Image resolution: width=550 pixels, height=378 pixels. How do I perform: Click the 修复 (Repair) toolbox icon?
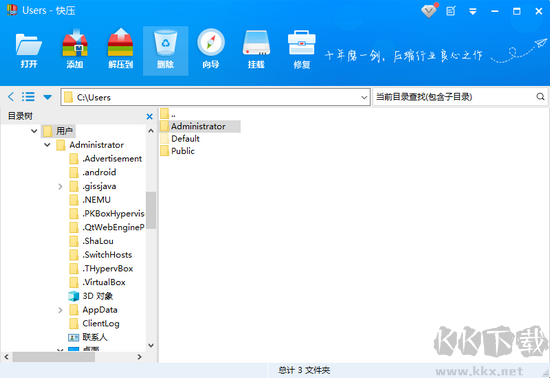pyautogui.click(x=302, y=50)
